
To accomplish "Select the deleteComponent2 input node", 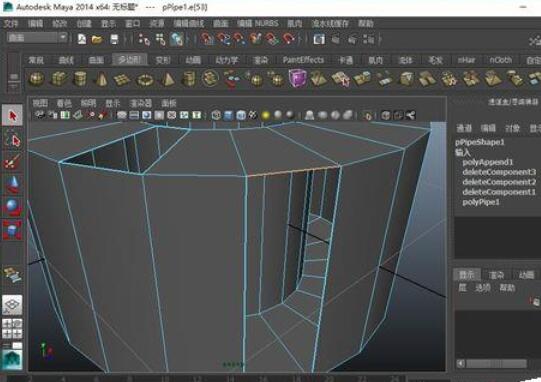I will [x=499, y=182].
